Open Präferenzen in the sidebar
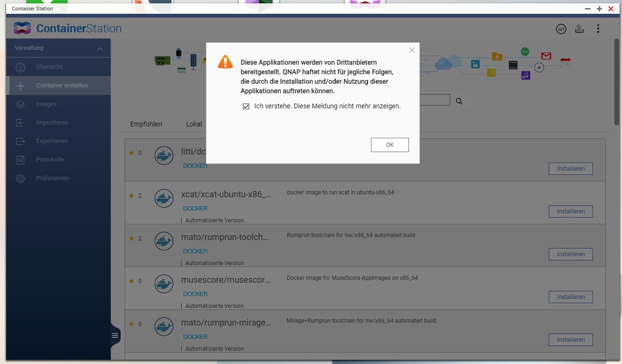This screenshot has height=364, width=622. point(58,178)
